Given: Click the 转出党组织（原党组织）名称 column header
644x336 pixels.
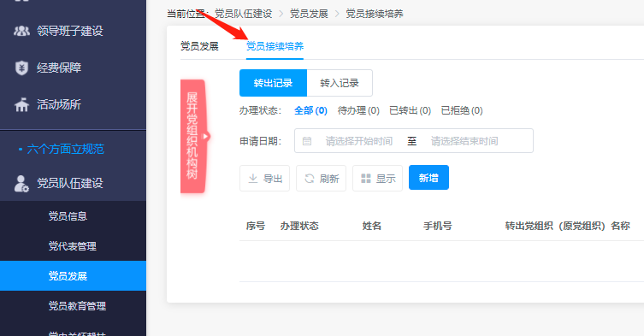Looking at the screenshot, I should point(568,226).
